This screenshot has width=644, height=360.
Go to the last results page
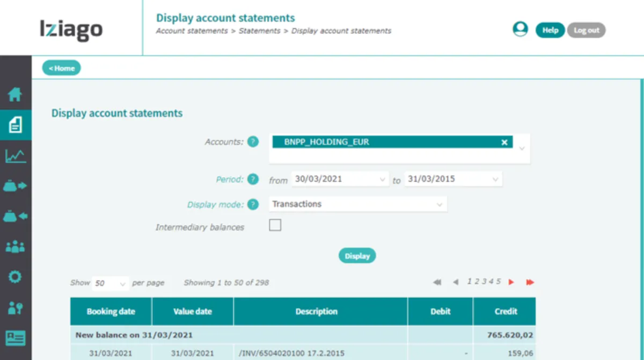(530, 282)
